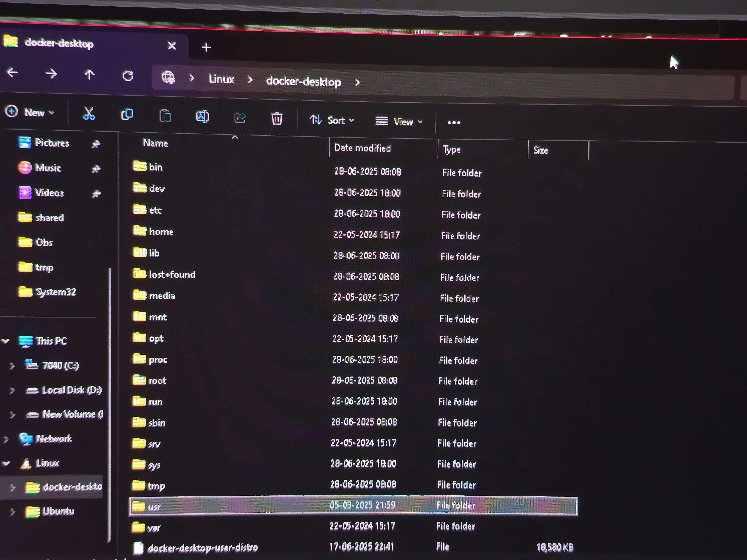Select the etc folder

[155, 210]
